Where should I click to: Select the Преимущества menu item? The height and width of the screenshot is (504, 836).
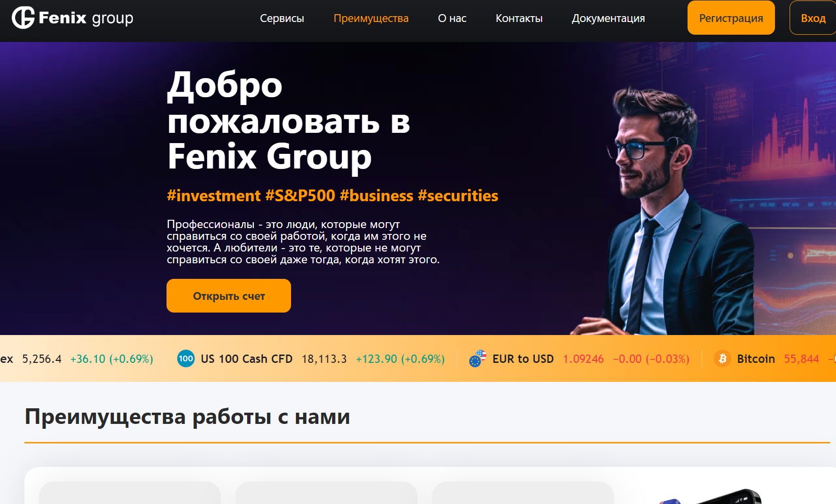point(371,18)
